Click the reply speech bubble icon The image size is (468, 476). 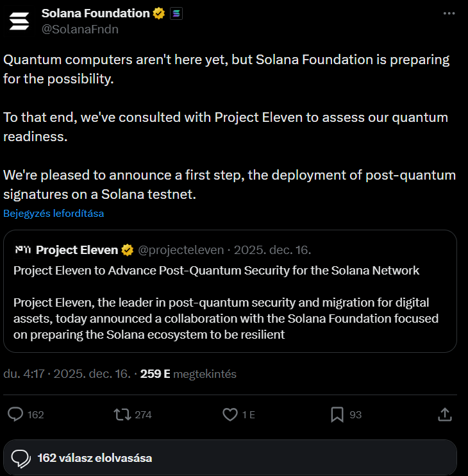click(15, 414)
